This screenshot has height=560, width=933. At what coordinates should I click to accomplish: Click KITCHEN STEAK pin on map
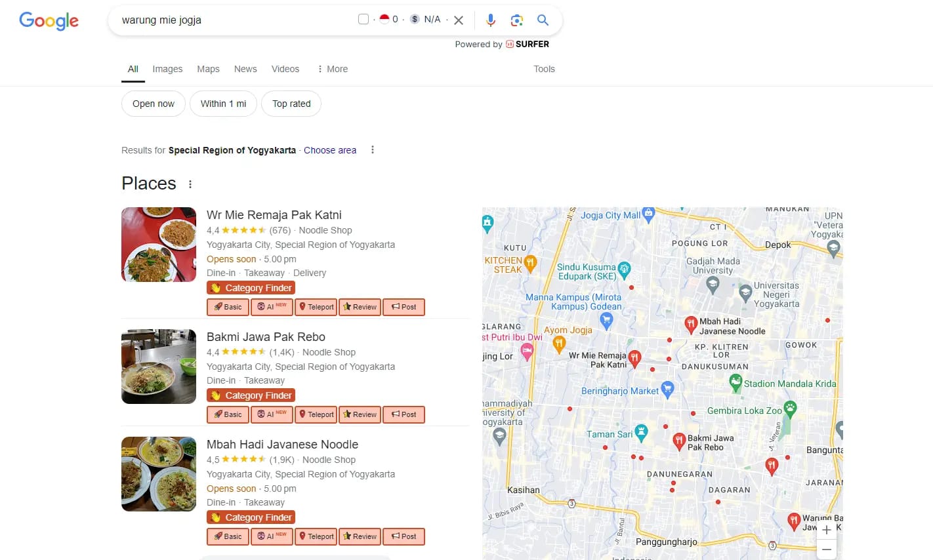pos(530,264)
